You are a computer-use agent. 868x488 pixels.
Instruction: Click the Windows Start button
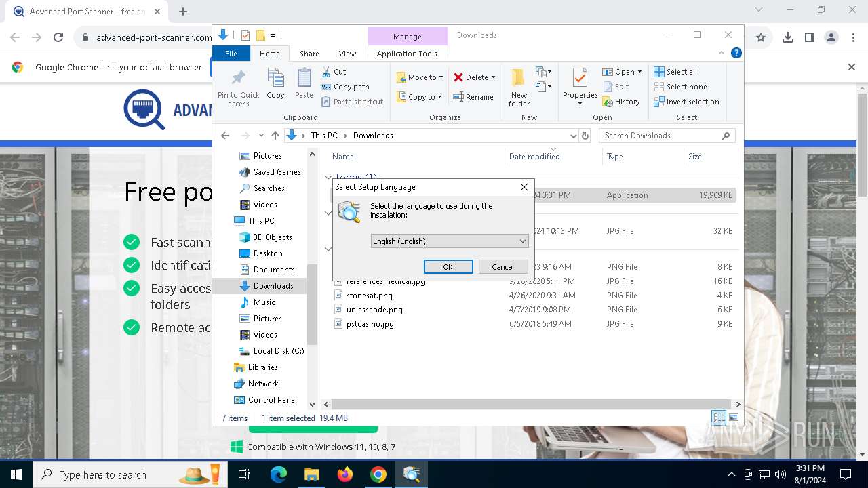[16, 474]
